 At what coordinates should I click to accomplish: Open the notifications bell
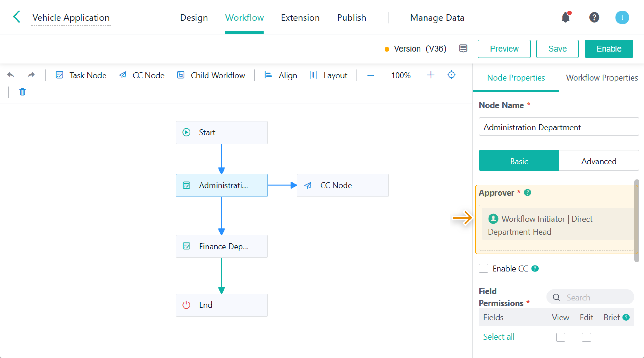tap(566, 17)
